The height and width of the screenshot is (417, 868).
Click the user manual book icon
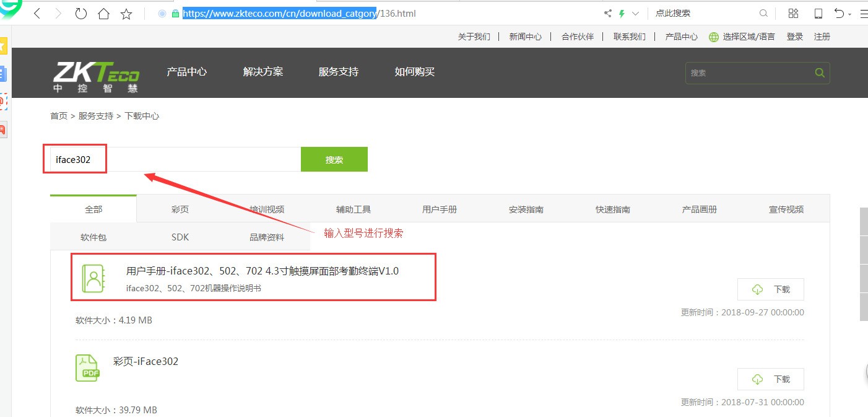coord(94,278)
